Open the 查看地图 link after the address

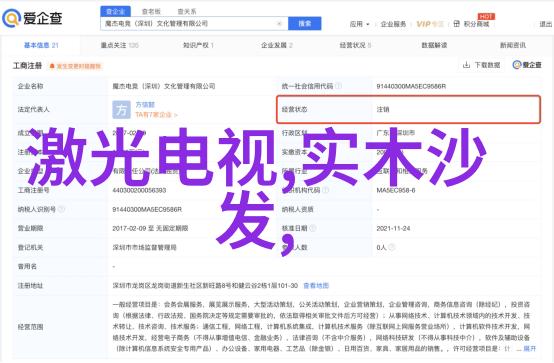(316, 286)
